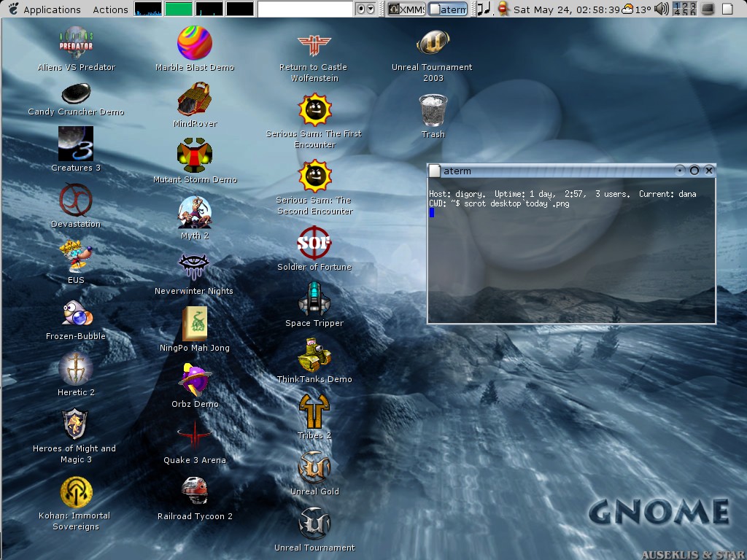The image size is (747, 560).
Task: Select the Mutant Storm Demo launcher
Action: click(194, 155)
